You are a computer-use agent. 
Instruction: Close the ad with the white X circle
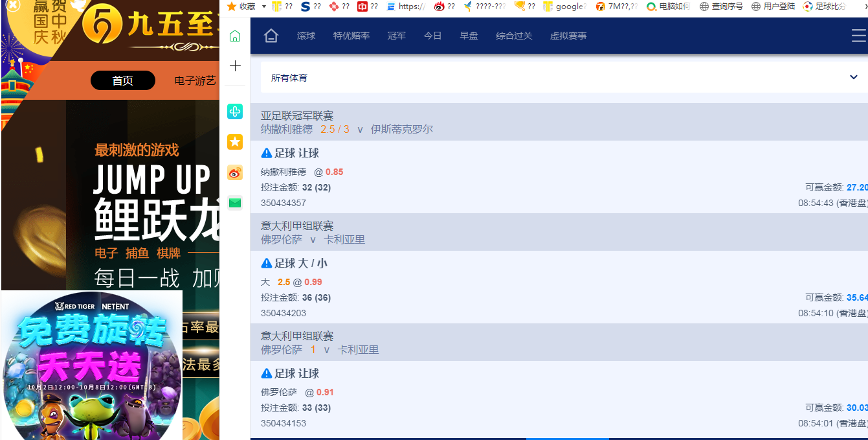coord(13,5)
